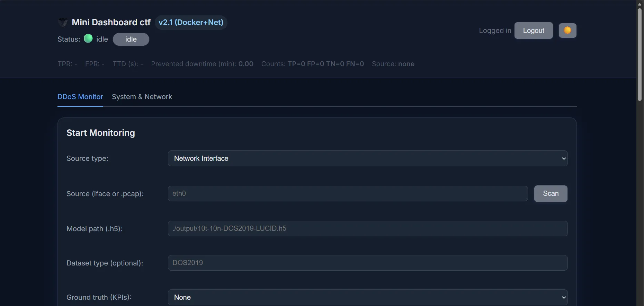This screenshot has width=644, height=306.
Task: Log out using the Logout button
Action: (533, 30)
